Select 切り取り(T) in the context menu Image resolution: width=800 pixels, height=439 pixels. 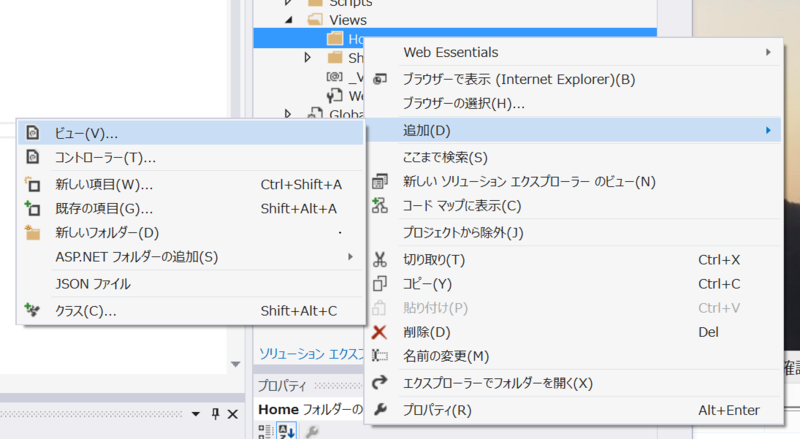pos(574,260)
